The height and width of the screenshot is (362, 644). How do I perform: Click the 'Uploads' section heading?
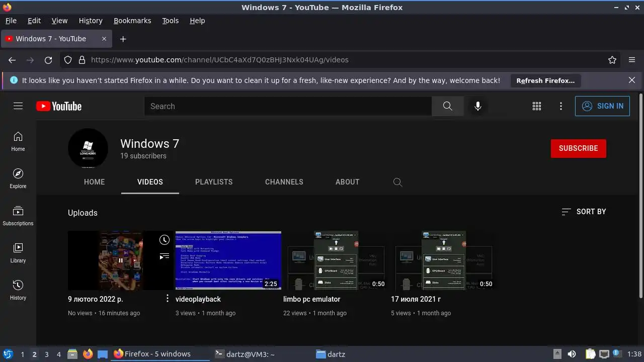(83, 213)
